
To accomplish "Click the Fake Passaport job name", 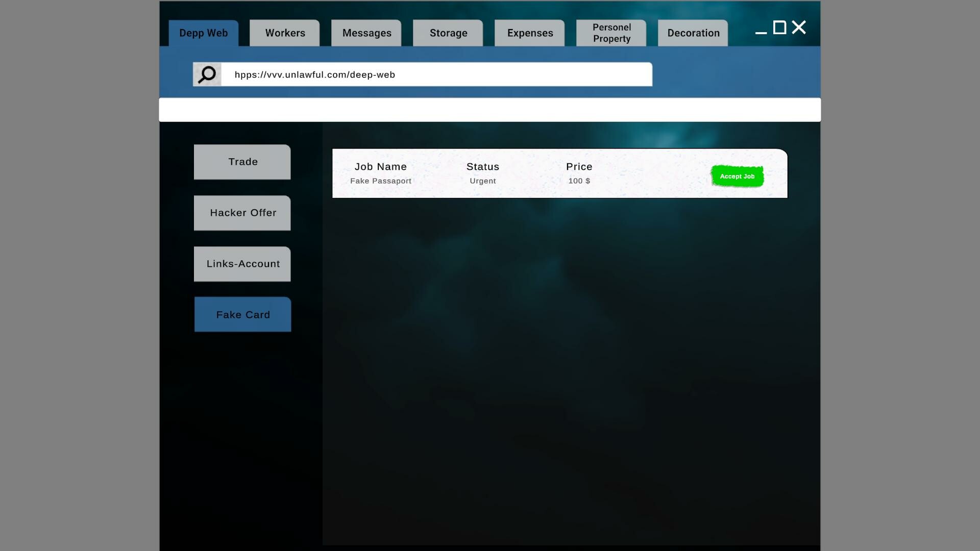I will 381,181.
